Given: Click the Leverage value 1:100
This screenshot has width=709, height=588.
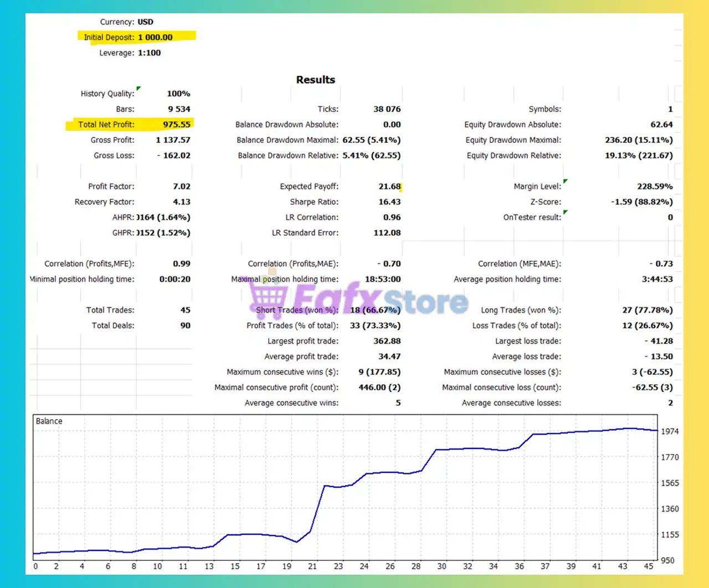Looking at the screenshot, I should (149, 53).
